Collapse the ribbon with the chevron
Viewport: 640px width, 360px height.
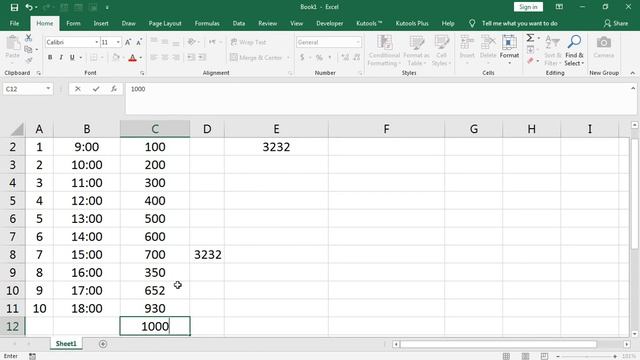click(x=633, y=73)
